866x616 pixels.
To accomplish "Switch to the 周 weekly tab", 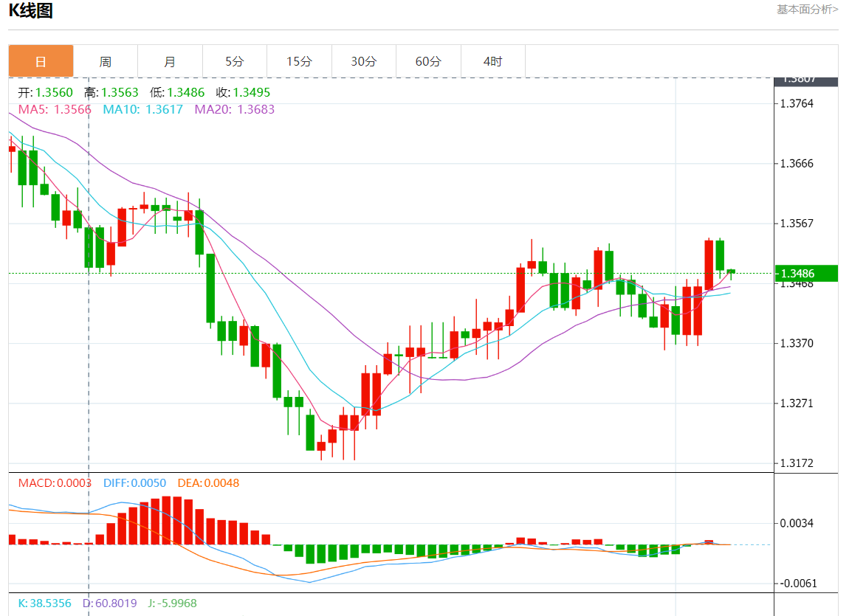I will [106, 61].
